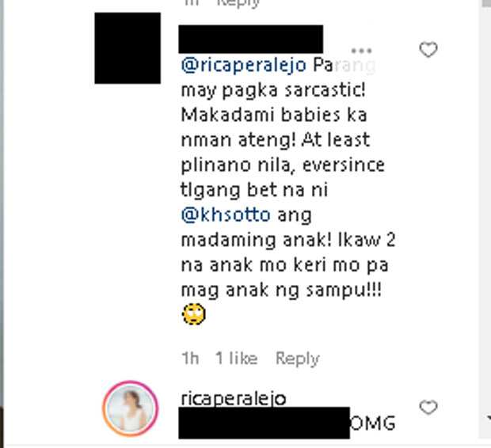The width and height of the screenshot is (491, 448).
Task: Open the ricaperalejo username above the OMG reply
Action: click(x=234, y=399)
